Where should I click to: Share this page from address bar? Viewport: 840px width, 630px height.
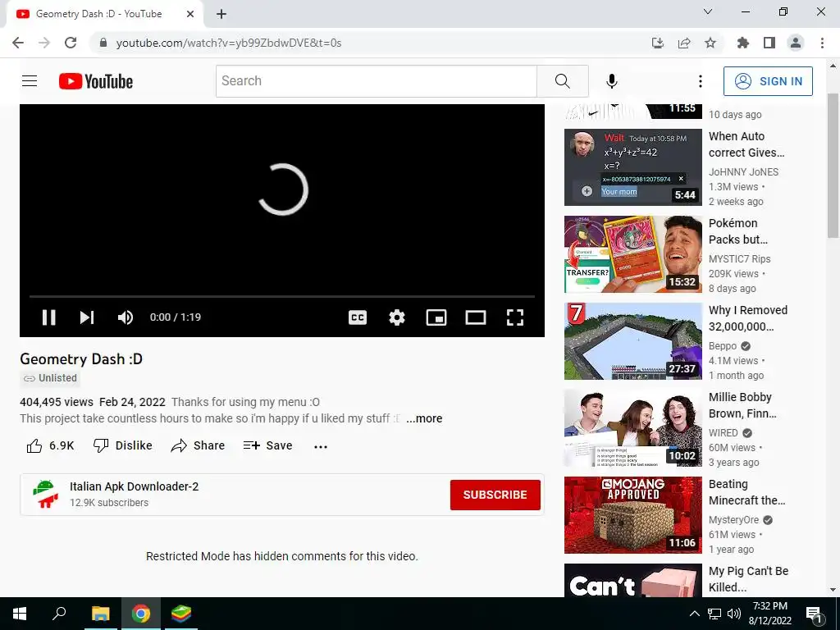tap(684, 43)
